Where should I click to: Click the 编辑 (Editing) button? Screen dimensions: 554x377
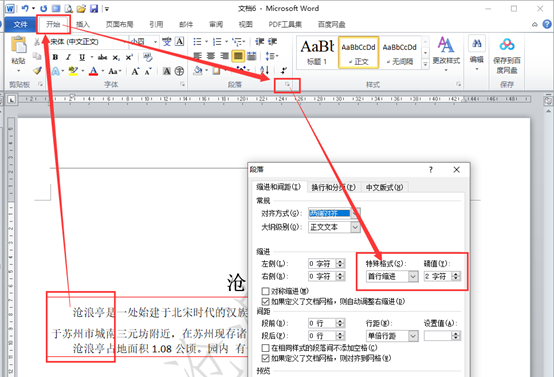[x=477, y=53]
